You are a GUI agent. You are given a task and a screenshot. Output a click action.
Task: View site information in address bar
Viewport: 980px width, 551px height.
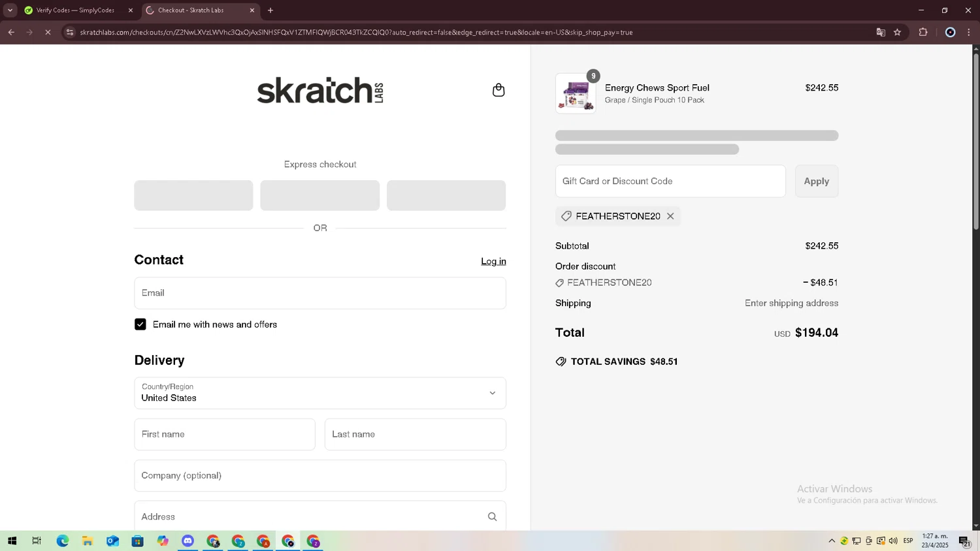tap(70, 32)
